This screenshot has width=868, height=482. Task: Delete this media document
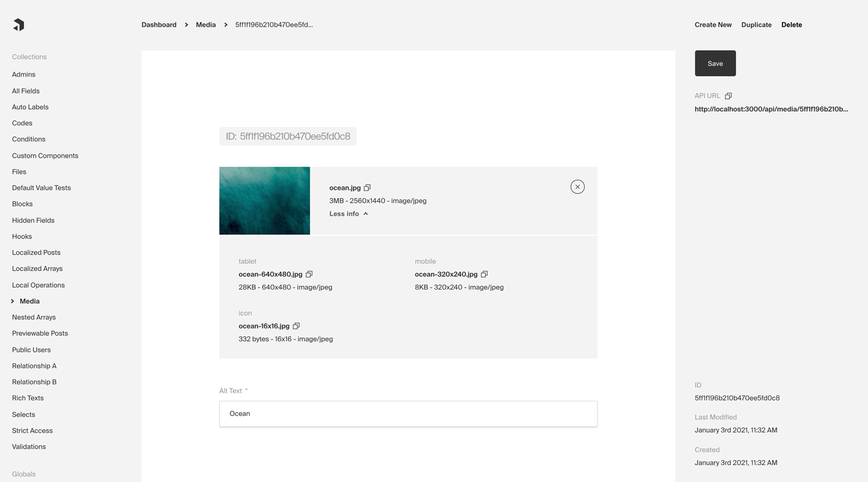(791, 25)
